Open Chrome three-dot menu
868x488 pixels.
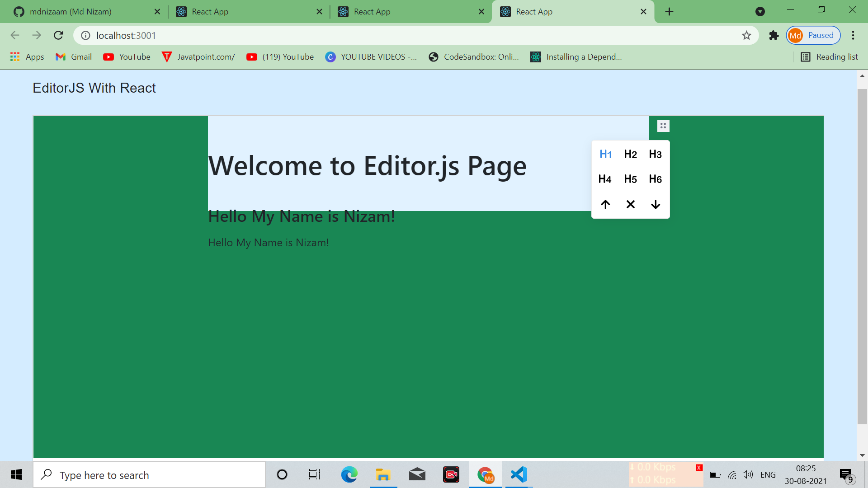[853, 35]
